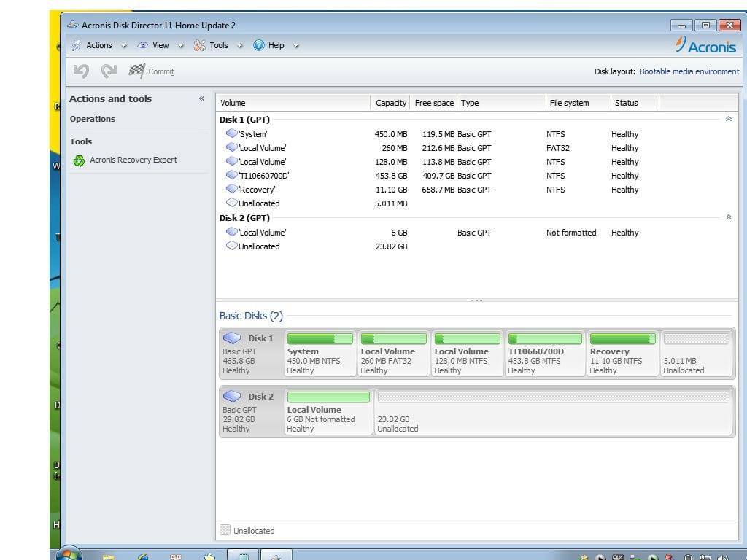Select the 260 MB FAT32 'Local Volume' icon

click(x=231, y=147)
